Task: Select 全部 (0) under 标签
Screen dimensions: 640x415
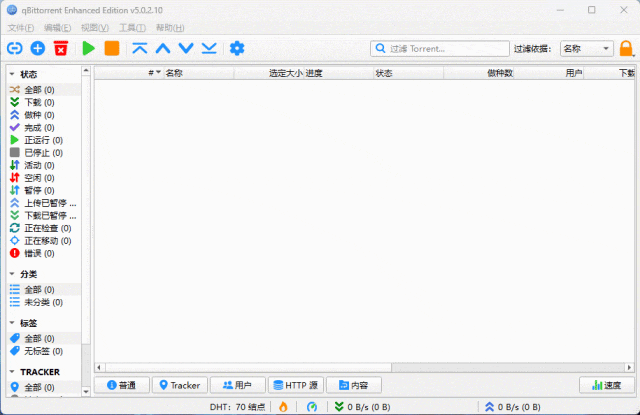Action: [x=44, y=339]
